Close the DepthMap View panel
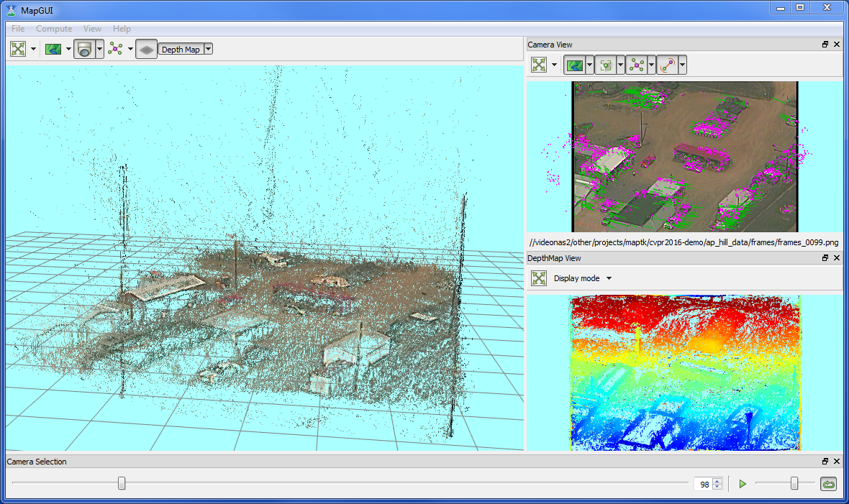 [837, 257]
